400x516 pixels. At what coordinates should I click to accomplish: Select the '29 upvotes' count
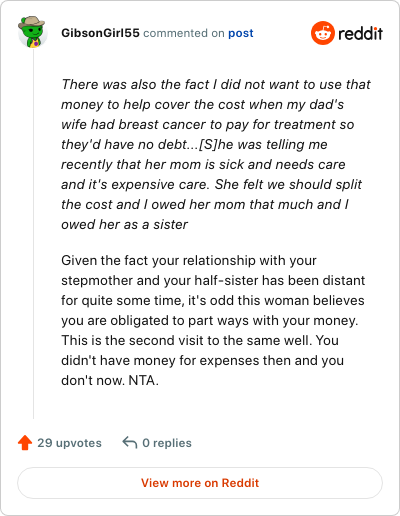[x=69, y=443]
